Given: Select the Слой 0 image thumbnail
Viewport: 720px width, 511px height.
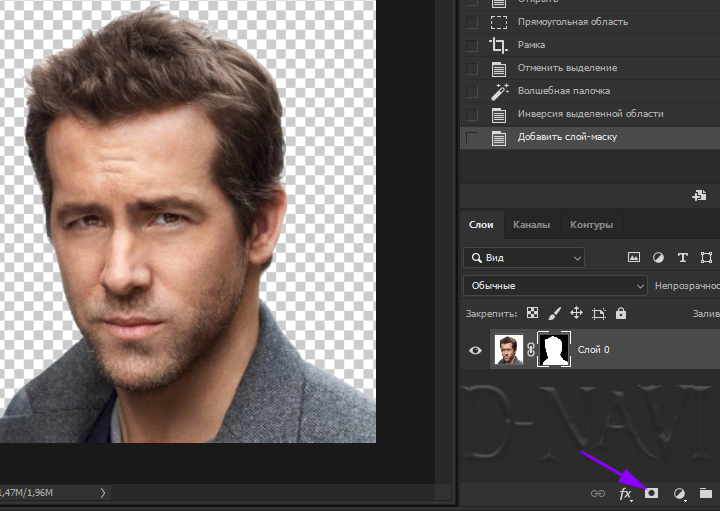Looking at the screenshot, I should [508, 350].
